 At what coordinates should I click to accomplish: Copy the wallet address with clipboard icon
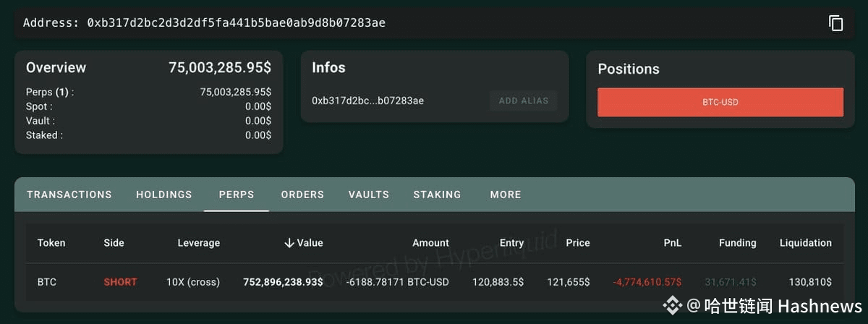pyautogui.click(x=835, y=23)
